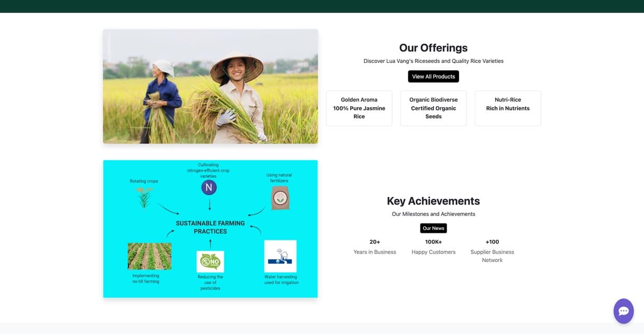Click the Key Achievements heading
644x334 pixels.
coord(434,201)
